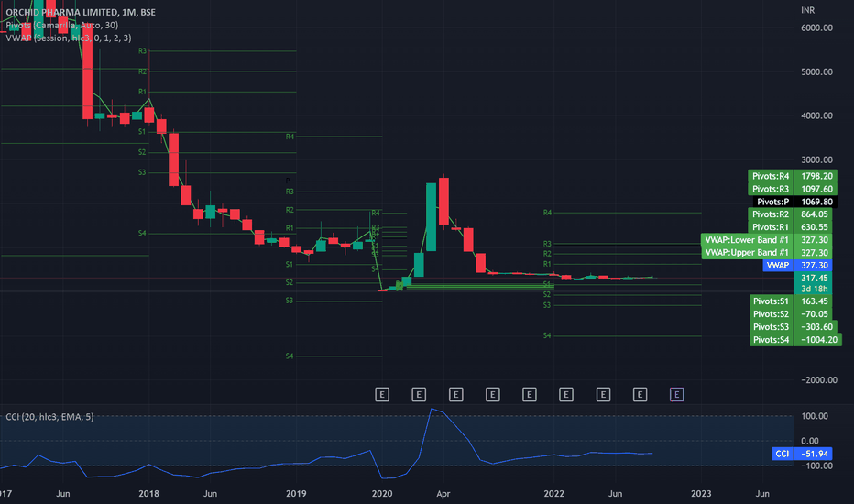Click the 3d 18h bar countdown
854x504 pixels.
[x=814, y=289]
